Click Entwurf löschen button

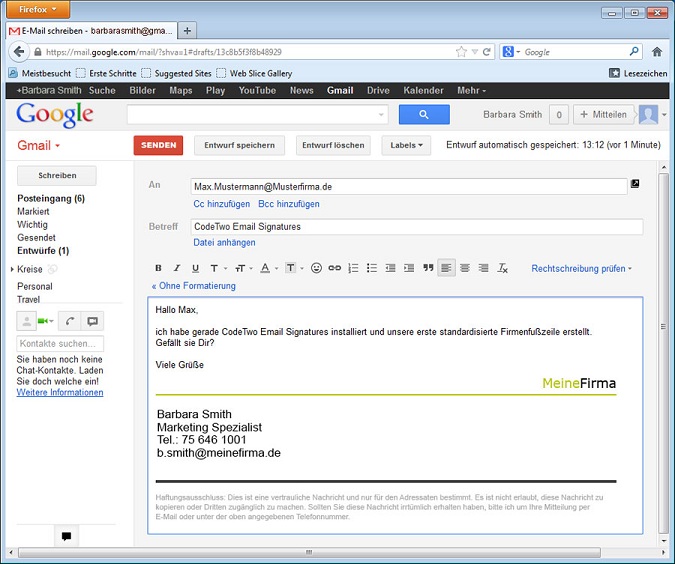pyautogui.click(x=333, y=146)
